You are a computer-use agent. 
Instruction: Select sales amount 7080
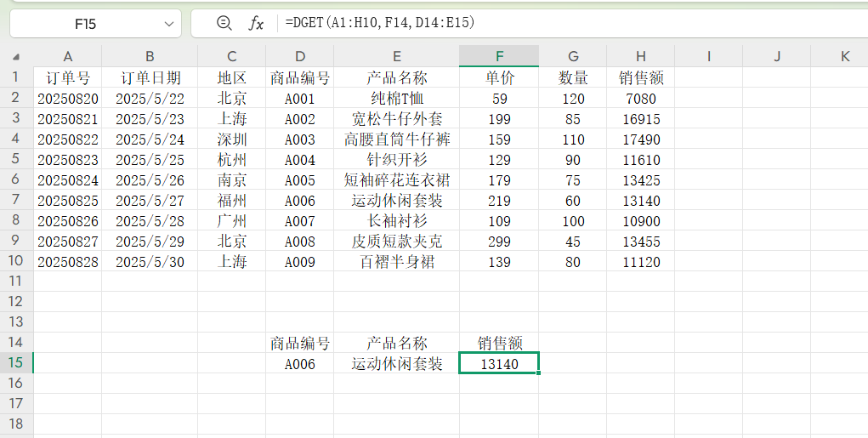[640, 99]
